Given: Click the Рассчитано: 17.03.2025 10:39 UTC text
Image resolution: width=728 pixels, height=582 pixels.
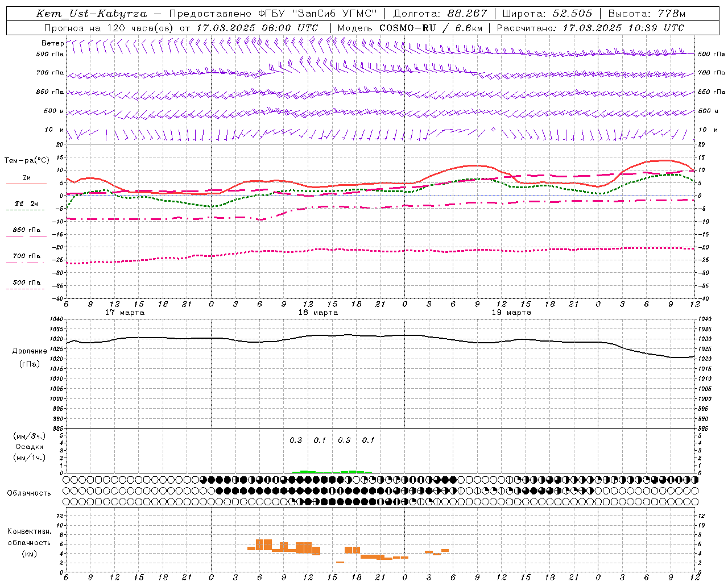Looking at the screenshot, I should coord(590,28).
